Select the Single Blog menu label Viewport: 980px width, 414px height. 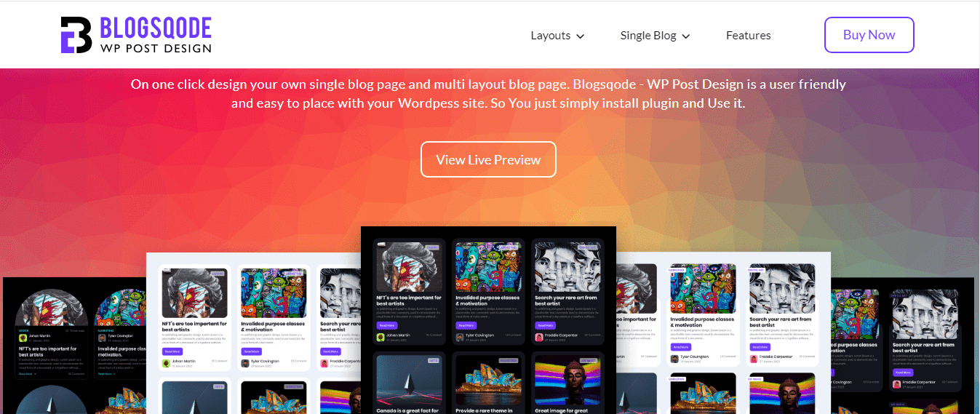click(x=648, y=35)
